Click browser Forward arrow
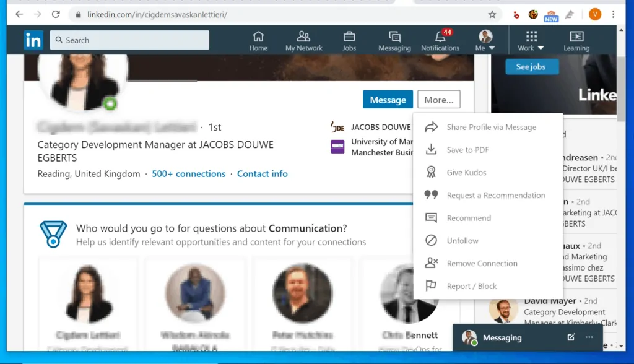 coord(38,15)
